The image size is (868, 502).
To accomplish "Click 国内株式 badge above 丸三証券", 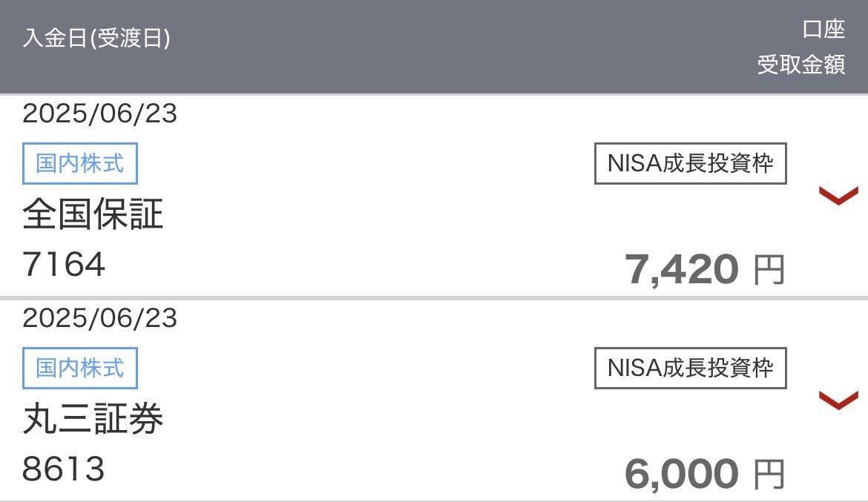I will click(79, 368).
